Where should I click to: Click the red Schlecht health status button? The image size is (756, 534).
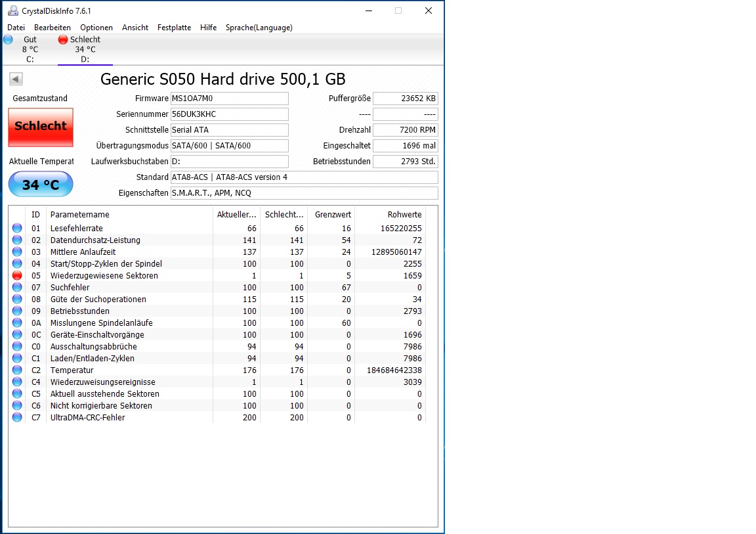pos(41,127)
